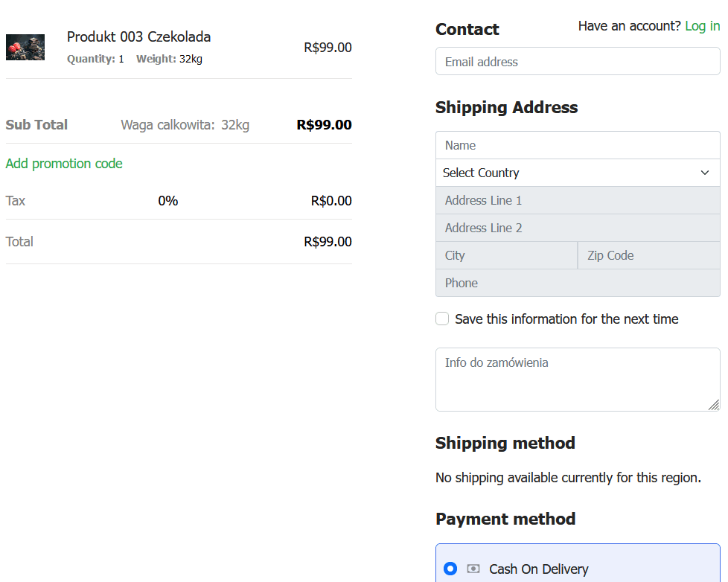
Task: Click the Produkt 003 Czekolada product title
Action: pos(138,36)
